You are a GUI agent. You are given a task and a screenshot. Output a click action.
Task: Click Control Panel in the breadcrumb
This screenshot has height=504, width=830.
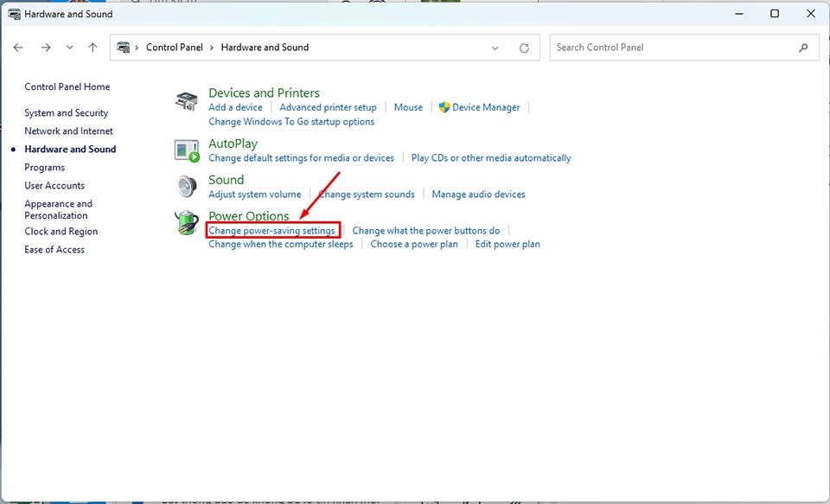[174, 48]
